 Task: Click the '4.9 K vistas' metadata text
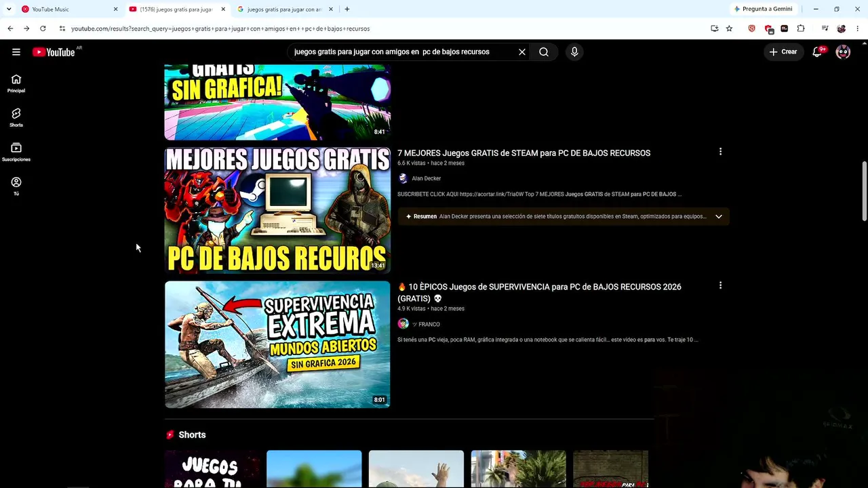click(411, 309)
